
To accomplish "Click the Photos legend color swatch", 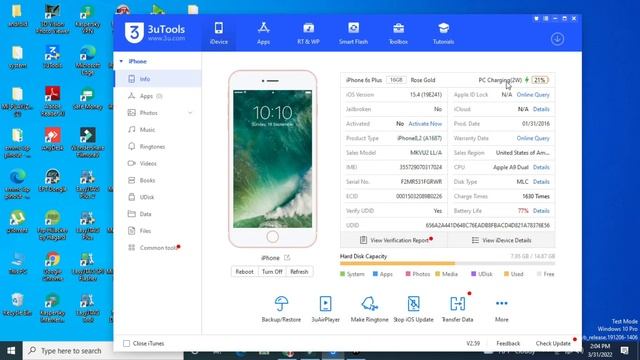I will (x=408, y=274).
